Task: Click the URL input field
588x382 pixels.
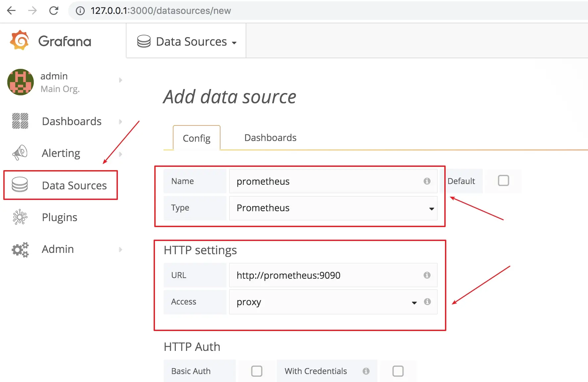Action: click(328, 275)
